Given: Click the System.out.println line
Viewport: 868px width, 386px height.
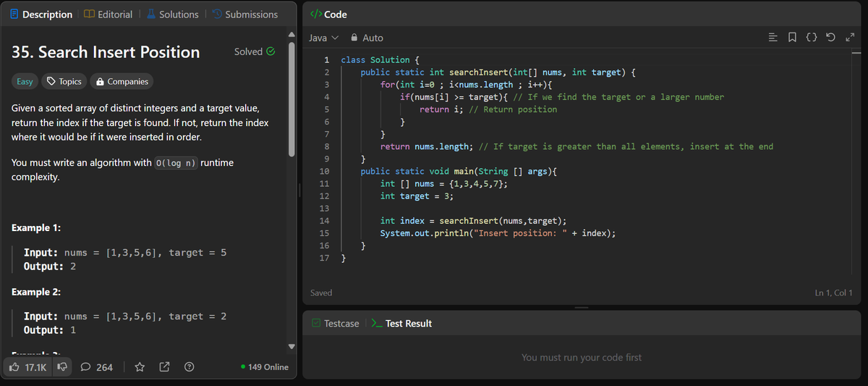Looking at the screenshot, I should pos(498,233).
